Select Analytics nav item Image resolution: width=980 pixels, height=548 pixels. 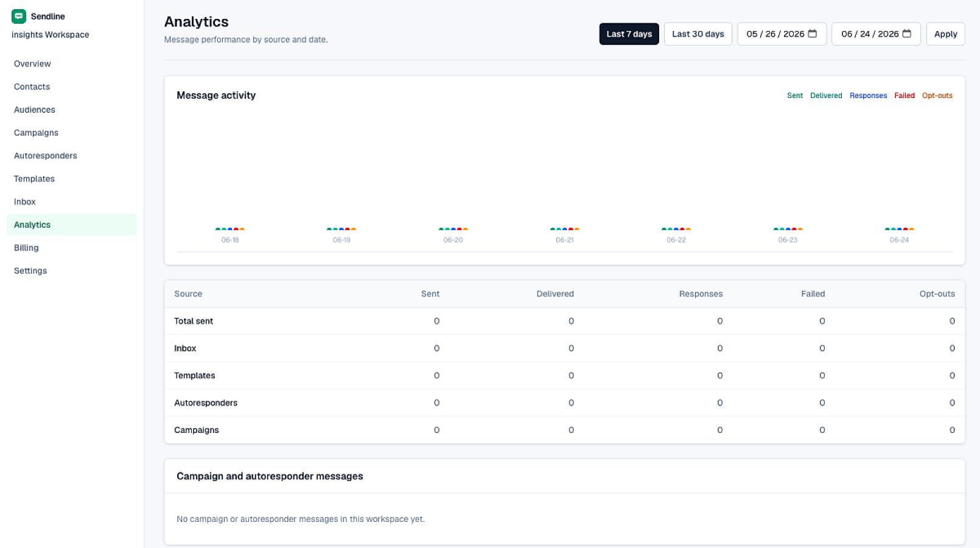click(x=71, y=225)
